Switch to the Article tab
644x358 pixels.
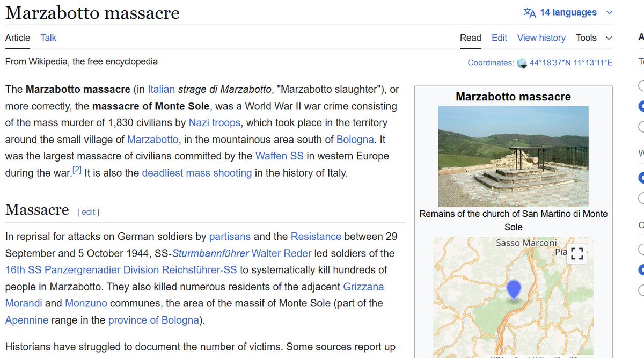[18, 38]
